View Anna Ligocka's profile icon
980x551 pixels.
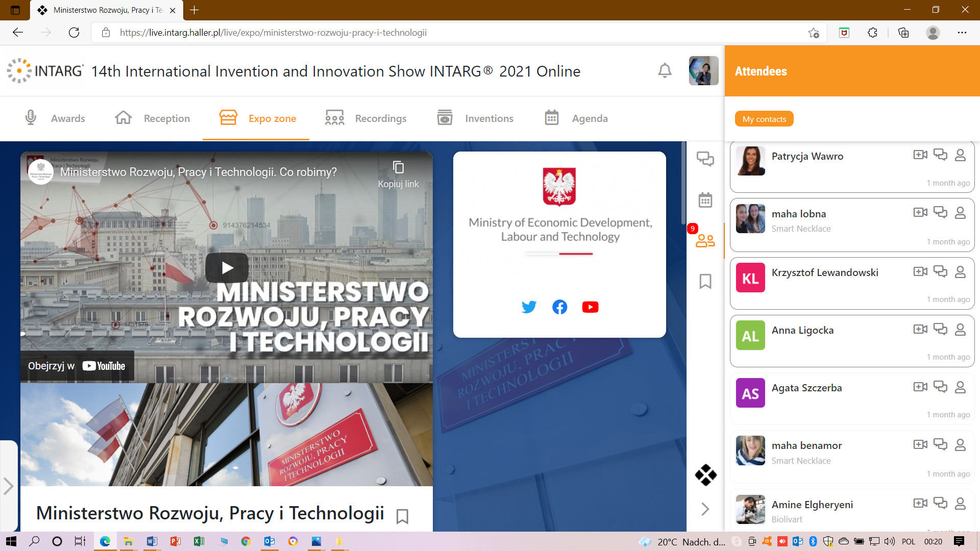(x=960, y=330)
